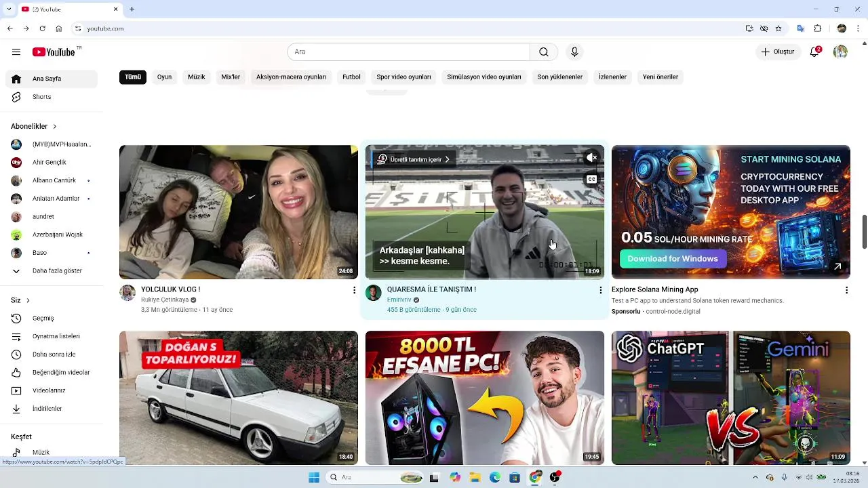Open the YOLCULUK VLOG thumbnail
This screenshot has height=488, width=868.
(239, 212)
